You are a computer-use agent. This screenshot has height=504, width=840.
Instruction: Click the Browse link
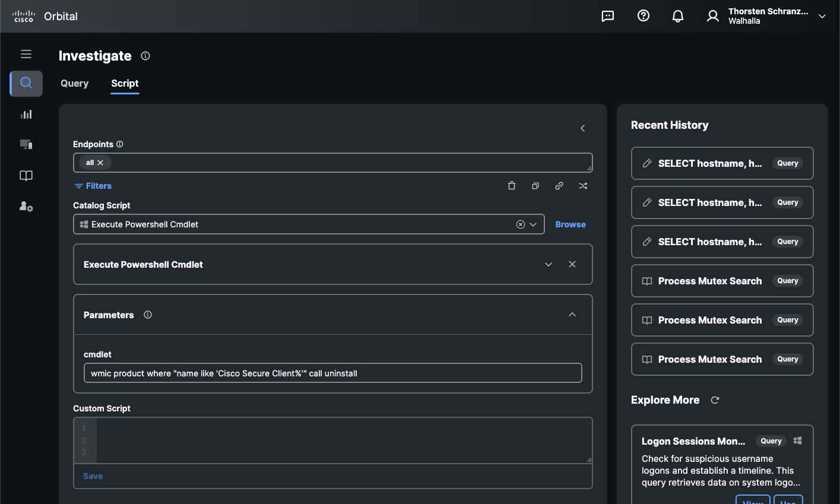pos(570,224)
